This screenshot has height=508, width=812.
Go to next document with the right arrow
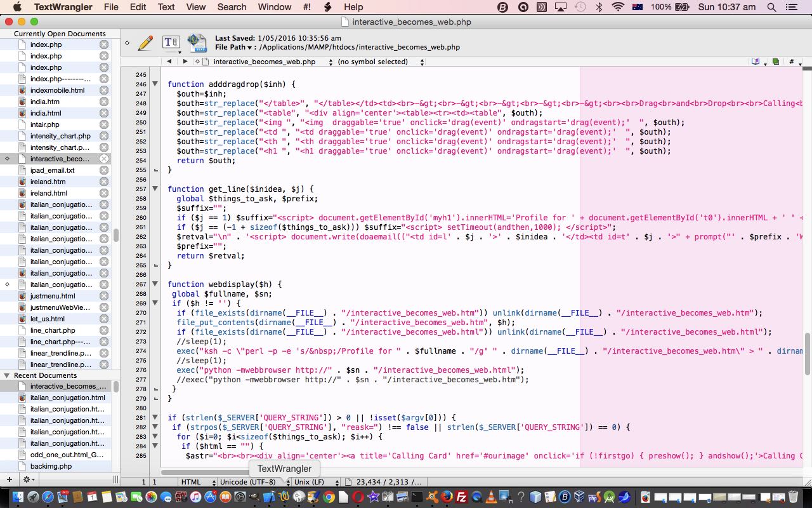(x=185, y=62)
